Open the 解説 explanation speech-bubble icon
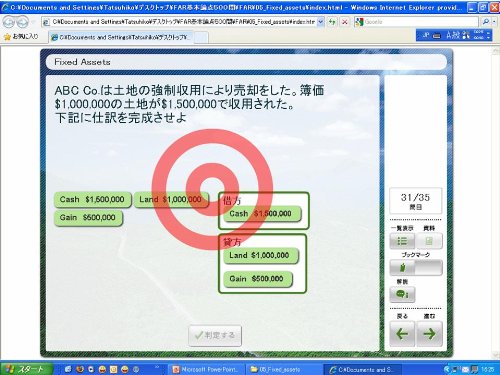Viewport: 500px width, 375px height. pyautogui.click(x=402, y=294)
